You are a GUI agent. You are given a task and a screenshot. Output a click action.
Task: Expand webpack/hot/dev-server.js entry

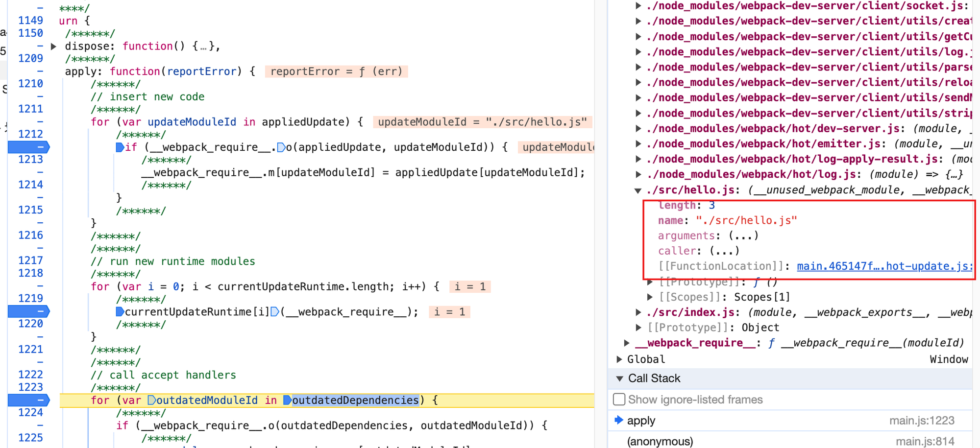point(638,129)
